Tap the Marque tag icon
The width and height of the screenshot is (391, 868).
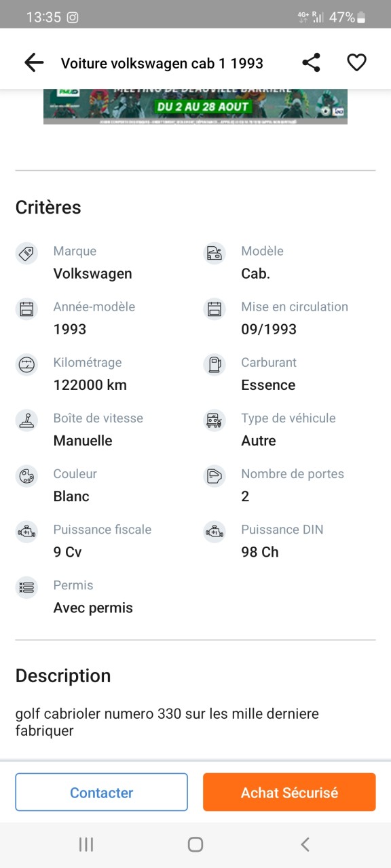[x=26, y=254]
